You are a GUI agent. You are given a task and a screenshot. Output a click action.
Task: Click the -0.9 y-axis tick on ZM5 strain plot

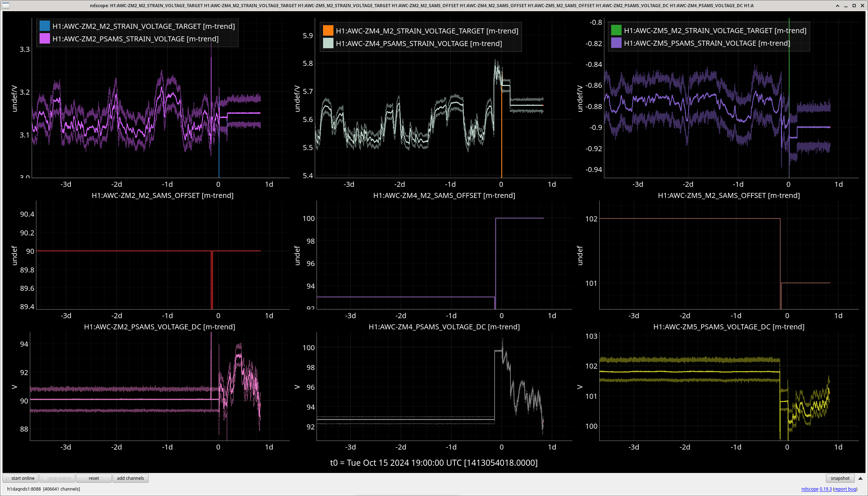pyautogui.click(x=596, y=127)
